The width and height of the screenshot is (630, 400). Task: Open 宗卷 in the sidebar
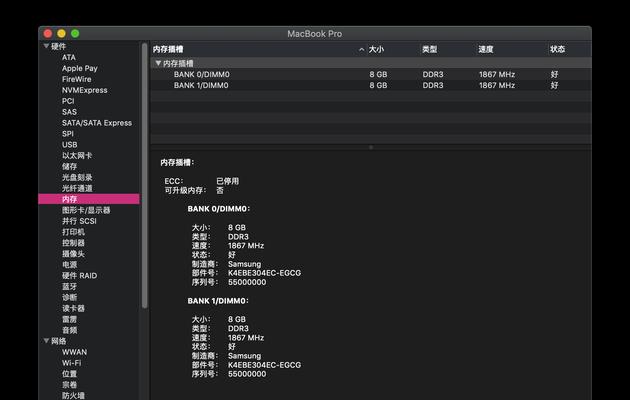(x=69, y=384)
